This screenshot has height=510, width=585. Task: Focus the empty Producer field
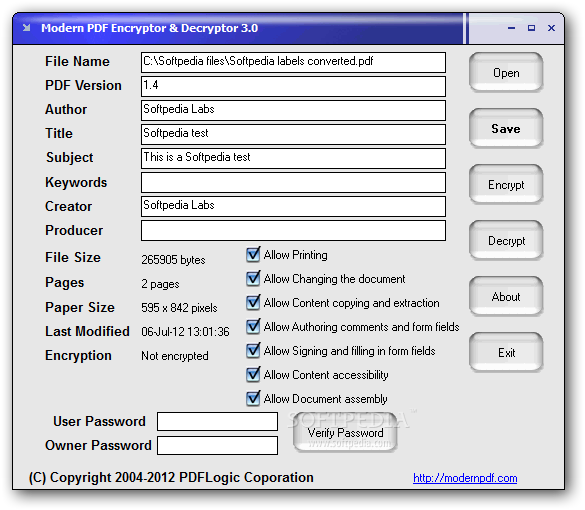pos(293,230)
